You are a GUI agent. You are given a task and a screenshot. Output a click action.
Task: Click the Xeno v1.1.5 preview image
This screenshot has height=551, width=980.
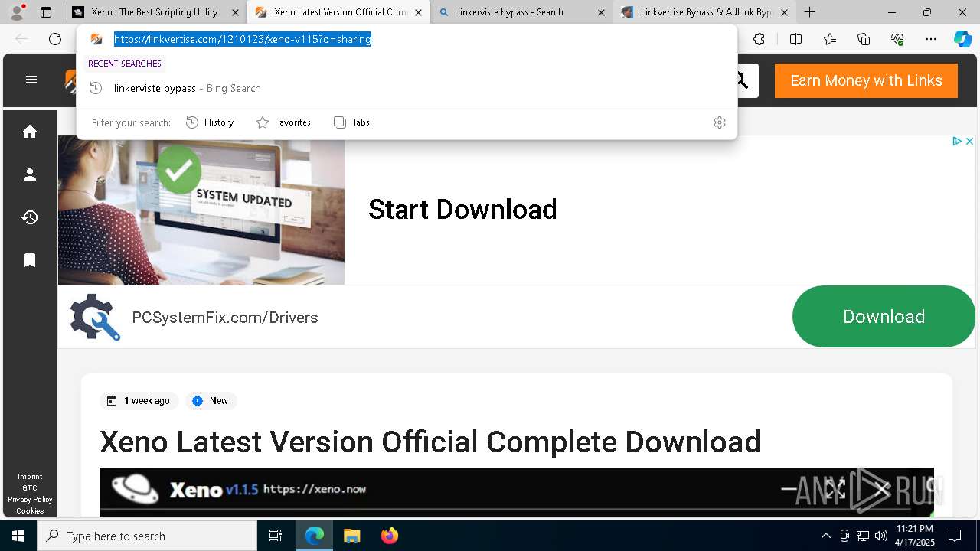pyautogui.click(x=516, y=491)
